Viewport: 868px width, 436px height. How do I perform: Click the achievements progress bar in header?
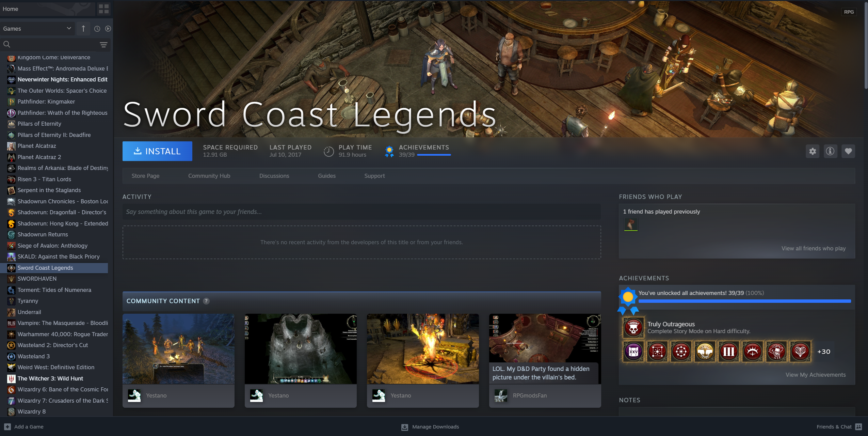click(x=434, y=155)
